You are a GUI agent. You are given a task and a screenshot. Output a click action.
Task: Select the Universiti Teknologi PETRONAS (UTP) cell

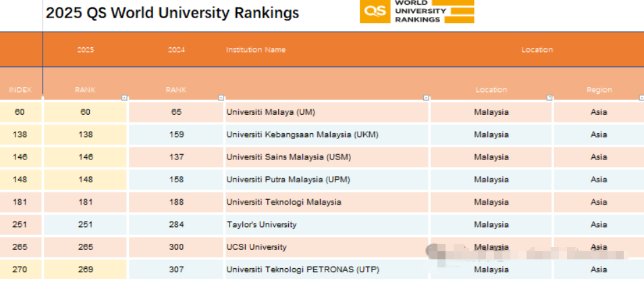click(x=302, y=269)
